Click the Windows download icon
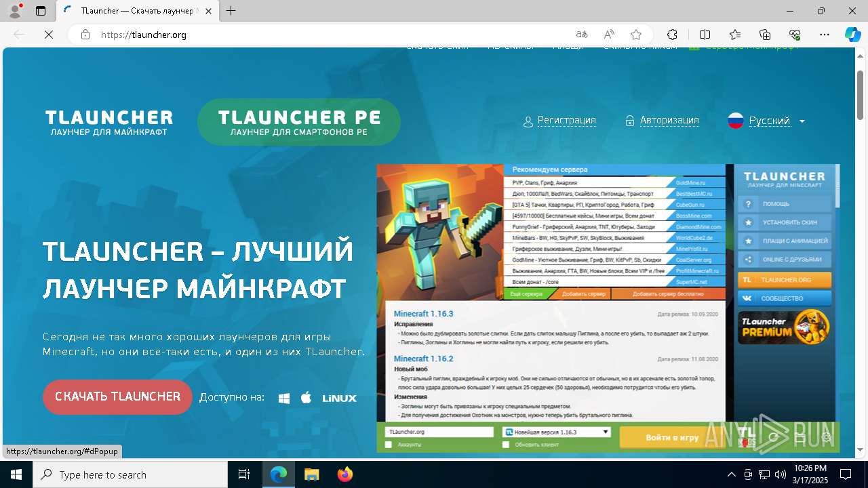This screenshot has height=488, width=868. pyautogui.click(x=284, y=398)
